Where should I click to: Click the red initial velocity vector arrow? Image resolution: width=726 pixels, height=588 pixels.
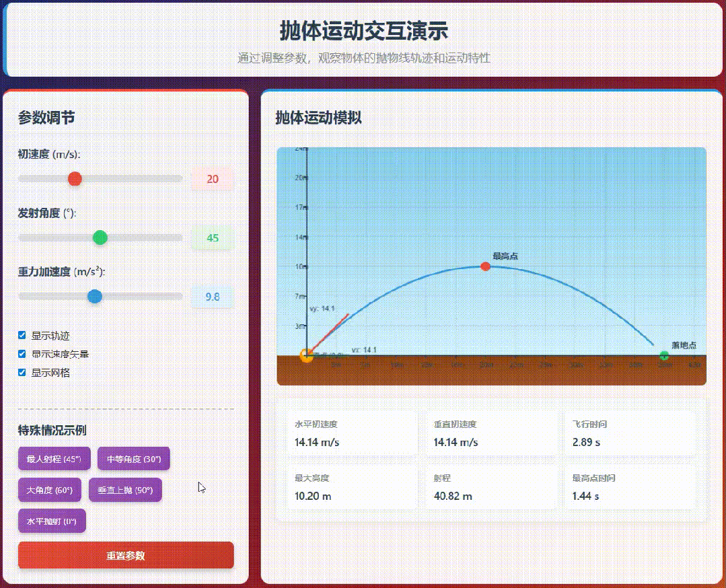[x=330, y=332]
